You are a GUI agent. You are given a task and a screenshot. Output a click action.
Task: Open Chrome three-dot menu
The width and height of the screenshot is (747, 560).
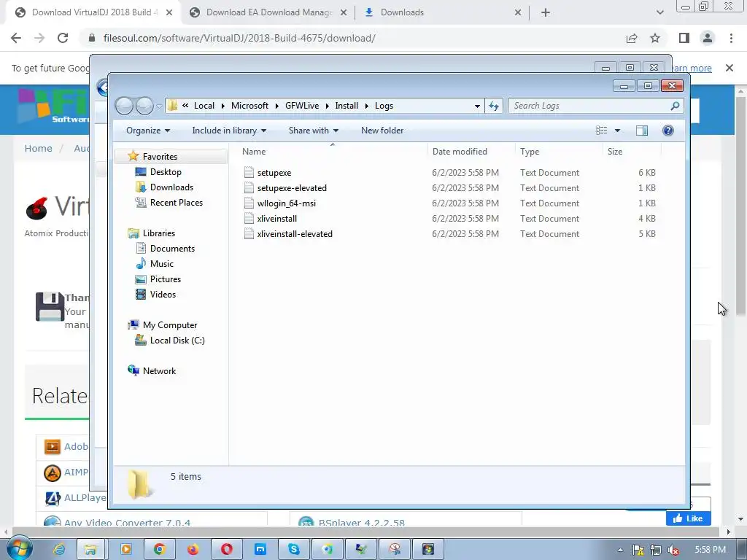(731, 38)
